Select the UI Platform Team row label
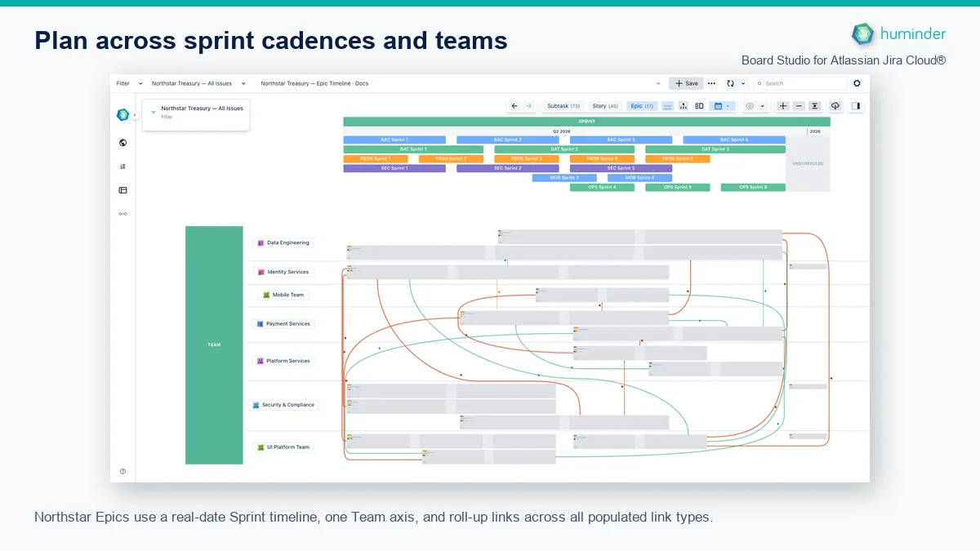This screenshot has height=551, width=980. coord(283,447)
